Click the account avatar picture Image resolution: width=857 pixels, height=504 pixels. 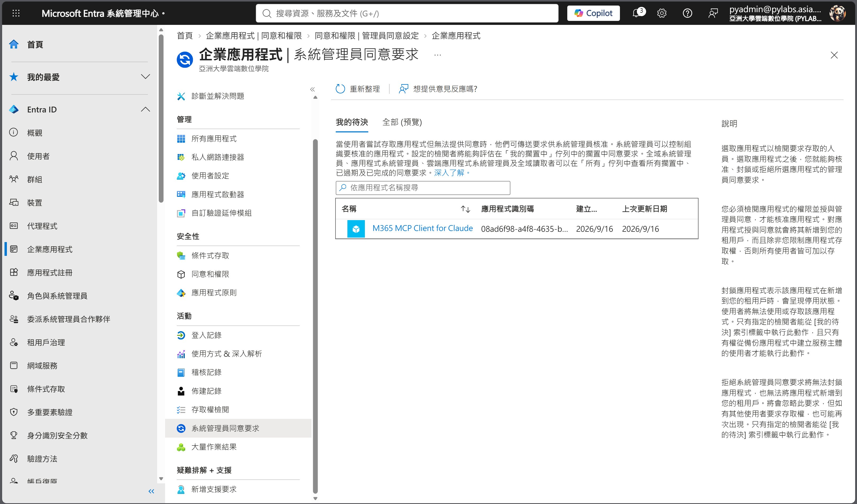[x=837, y=13]
